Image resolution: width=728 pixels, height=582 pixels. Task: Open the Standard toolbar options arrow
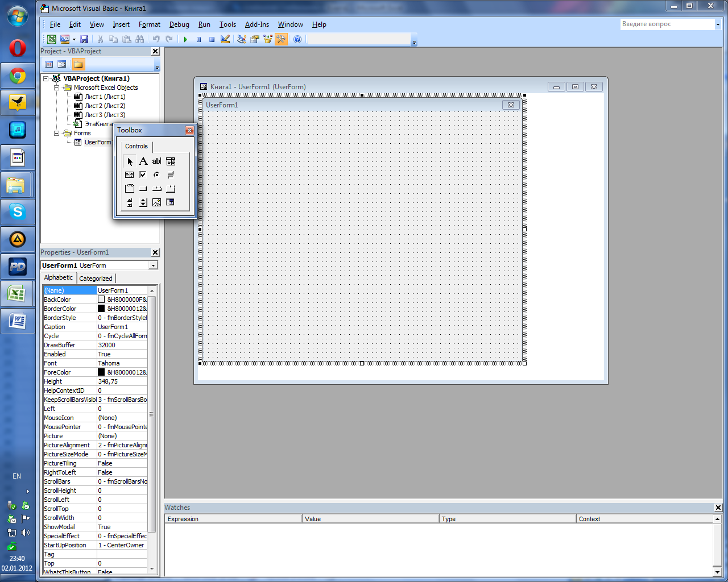pos(415,41)
